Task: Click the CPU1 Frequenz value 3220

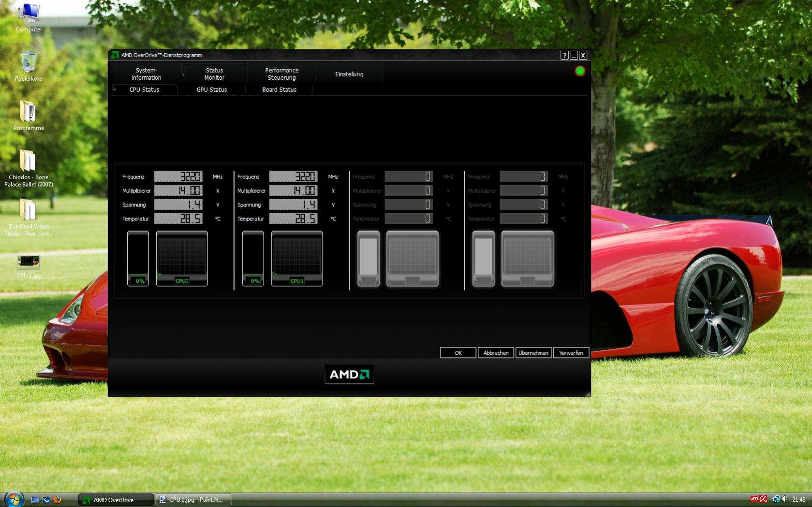Action: pyautogui.click(x=294, y=176)
